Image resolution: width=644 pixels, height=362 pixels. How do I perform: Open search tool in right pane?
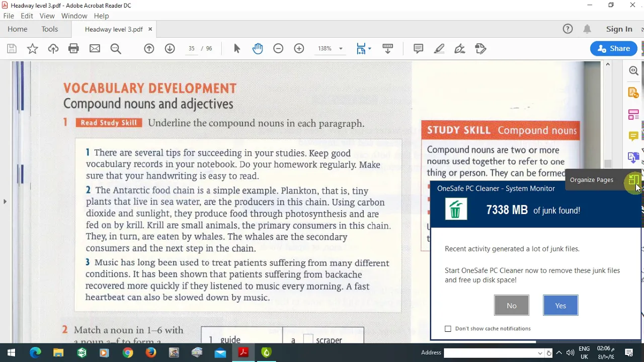633,71
